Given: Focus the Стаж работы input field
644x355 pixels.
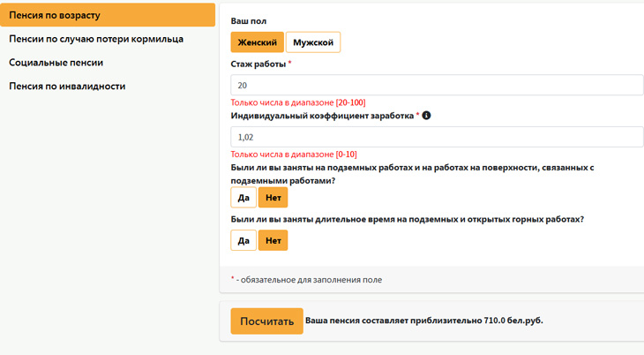Looking at the screenshot, I should [437, 85].
